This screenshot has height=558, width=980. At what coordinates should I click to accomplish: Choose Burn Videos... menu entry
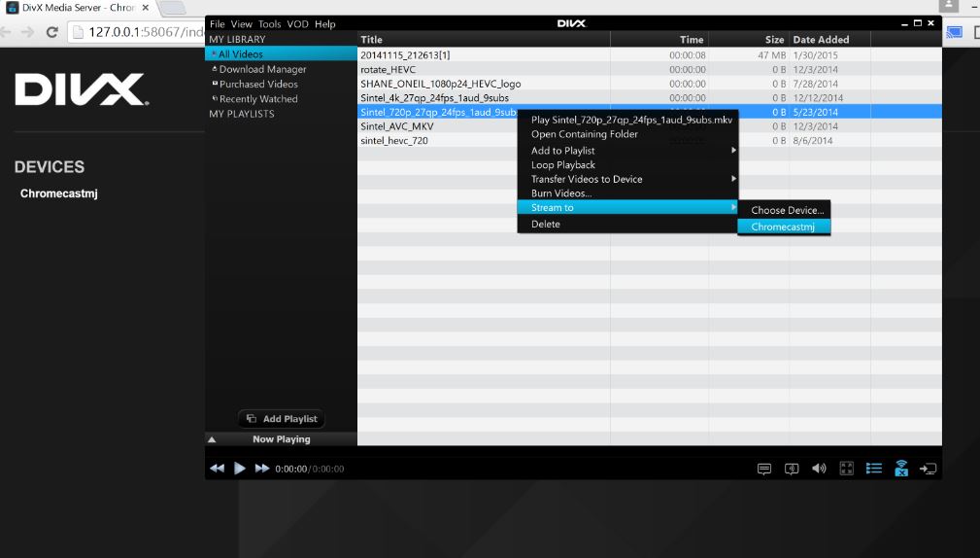tap(628, 193)
